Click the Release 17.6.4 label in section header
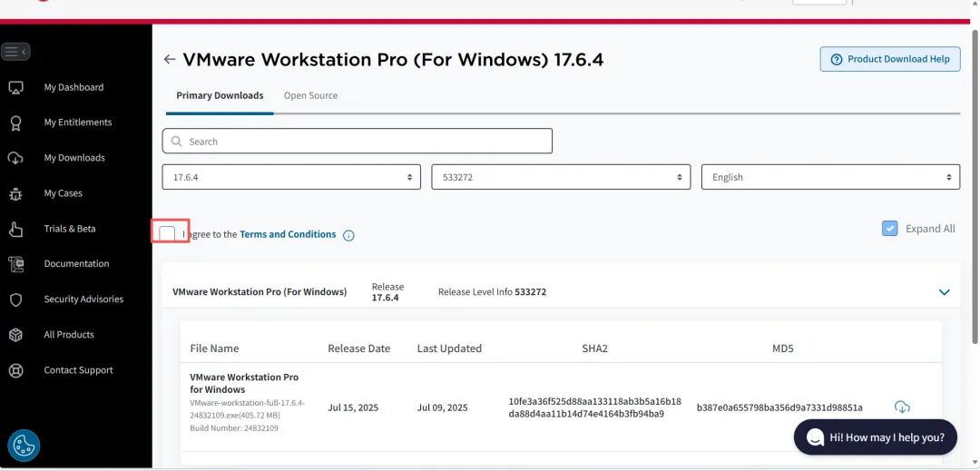The height and width of the screenshot is (471, 980). [x=387, y=291]
